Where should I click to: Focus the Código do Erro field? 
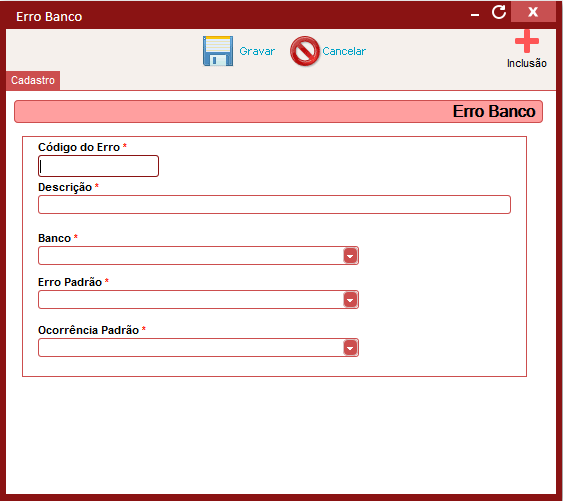(98, 166)
